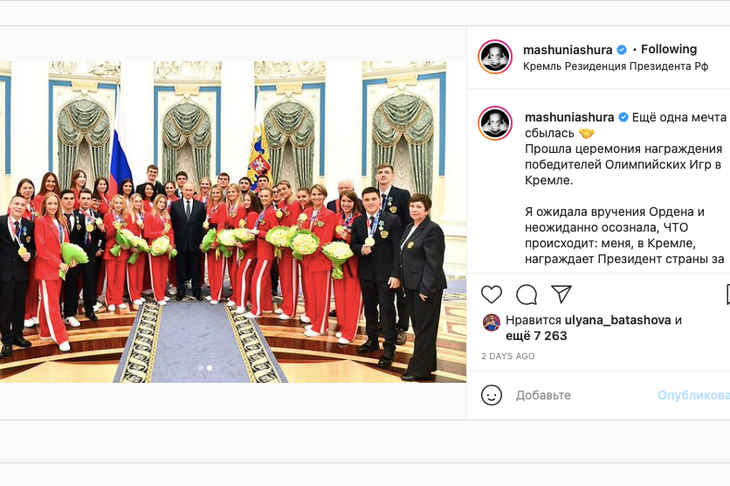Click verified badge next to header username
Image resolution: width=730 pixels, height=486 pixels.
(x=622, y=49)
